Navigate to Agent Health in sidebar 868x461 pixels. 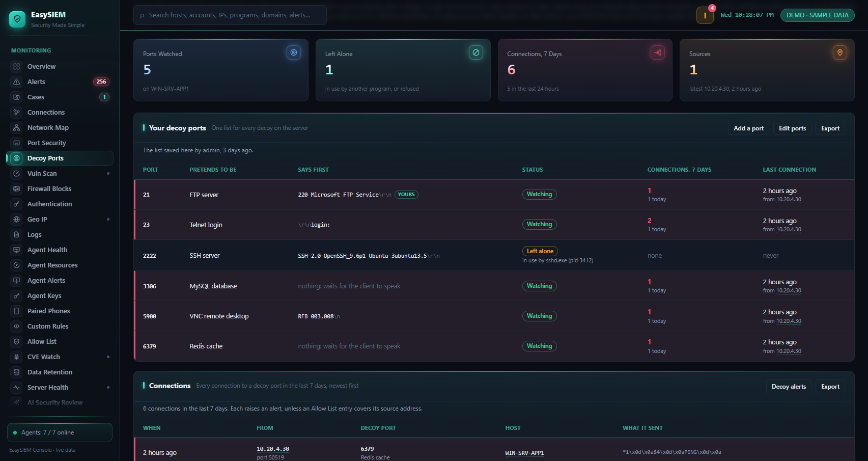click(60, 250)
